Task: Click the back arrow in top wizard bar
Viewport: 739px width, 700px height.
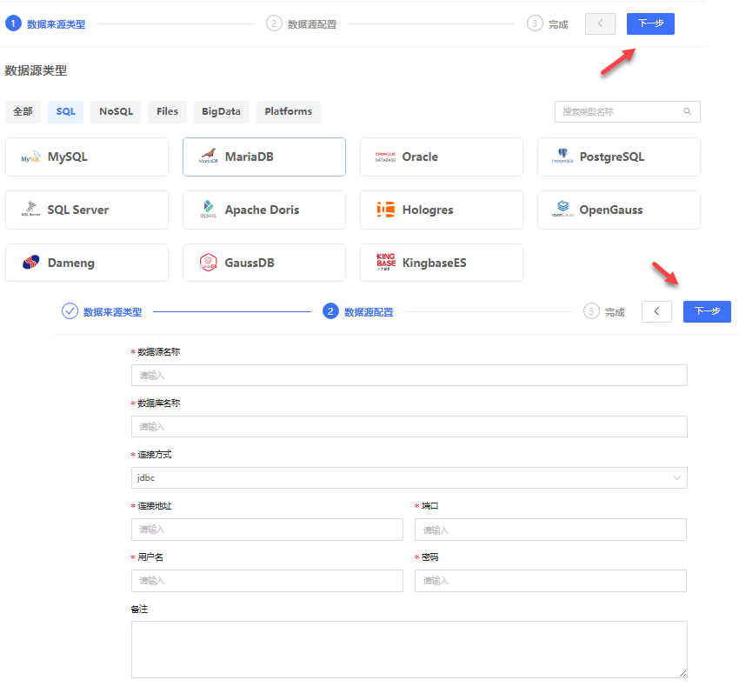Action: pos(600,23)
